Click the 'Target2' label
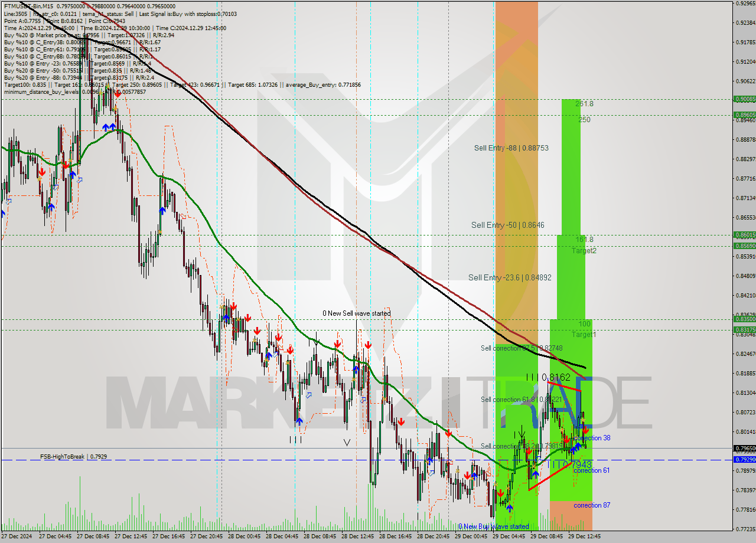 (x=584, y=251)
